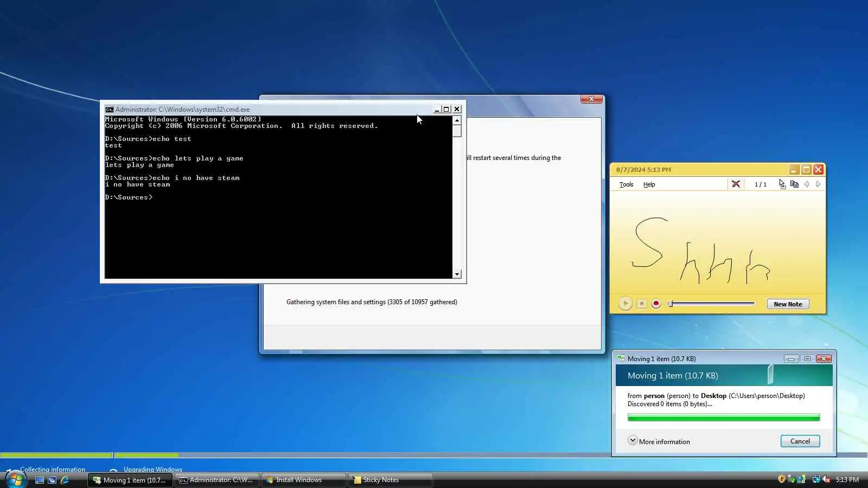Viewport: 868px width, 488px height.
Task: Click the muted volume tray icon
Action: (826, 479)
